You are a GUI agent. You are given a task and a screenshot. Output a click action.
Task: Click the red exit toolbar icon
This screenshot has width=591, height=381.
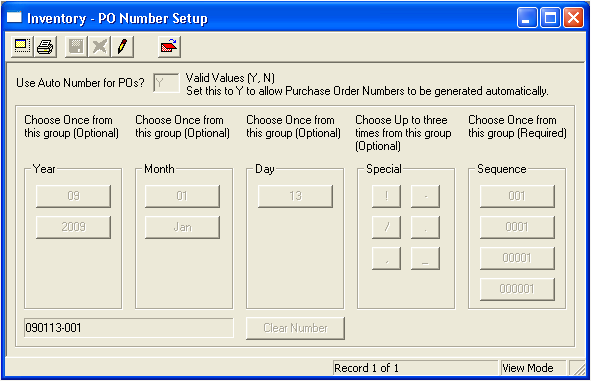(x=169, y=47)
